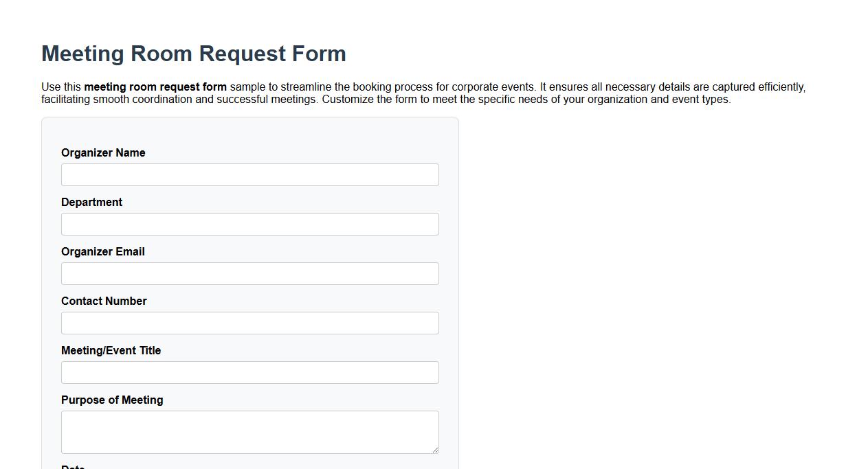
Task: Click the Department input field
Action: pos(249,224)
